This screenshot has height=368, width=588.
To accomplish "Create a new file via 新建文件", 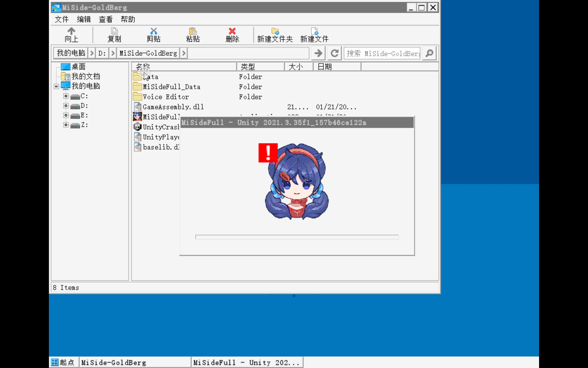I will tap(314, 35).
